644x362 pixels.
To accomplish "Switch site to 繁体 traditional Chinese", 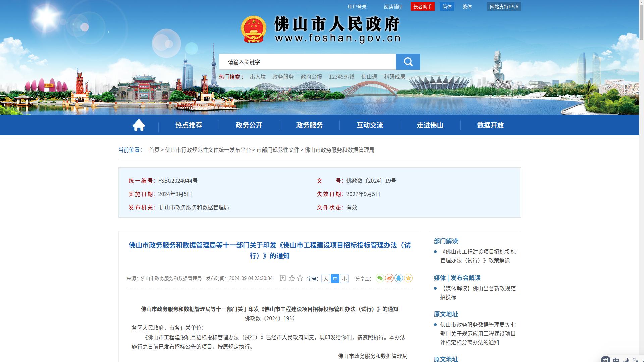I will pos(467,7).
